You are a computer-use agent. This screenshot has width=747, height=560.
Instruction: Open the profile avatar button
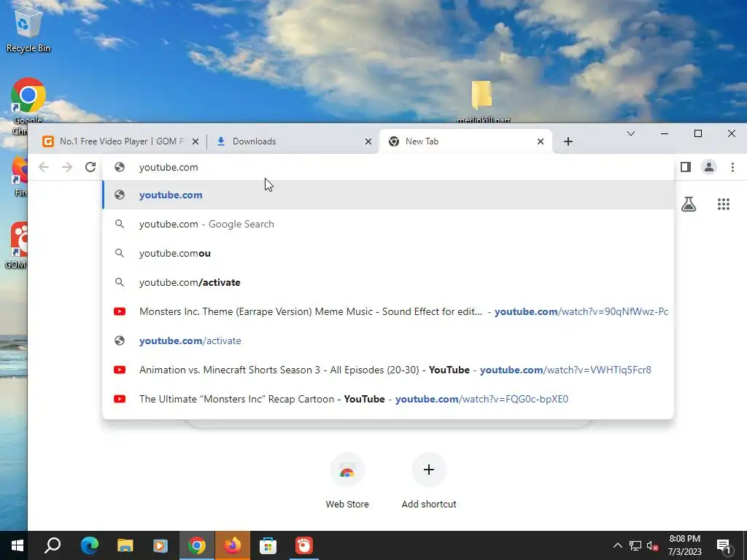709,167
